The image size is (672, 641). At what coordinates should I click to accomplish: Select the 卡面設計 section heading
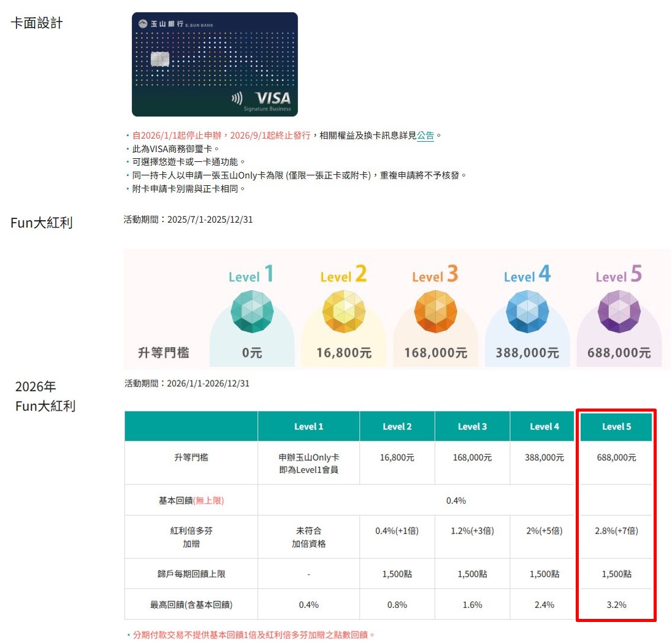coord(37,23)
